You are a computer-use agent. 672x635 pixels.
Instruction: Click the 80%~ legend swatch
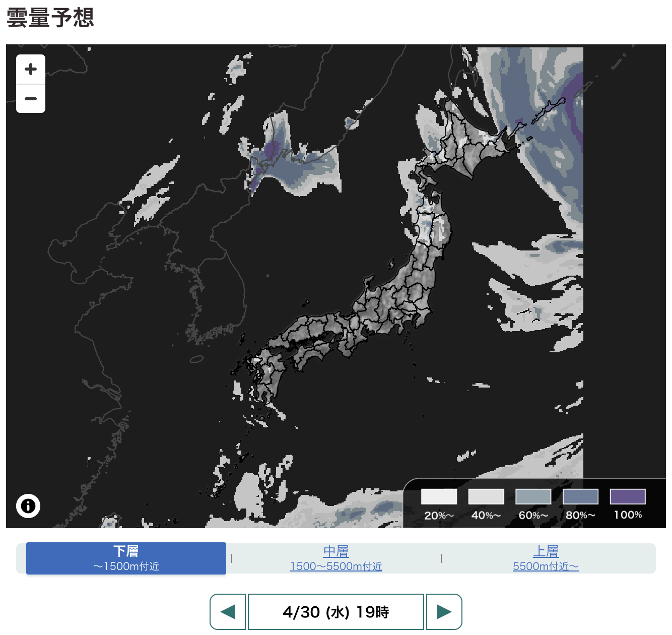(580, 496)
